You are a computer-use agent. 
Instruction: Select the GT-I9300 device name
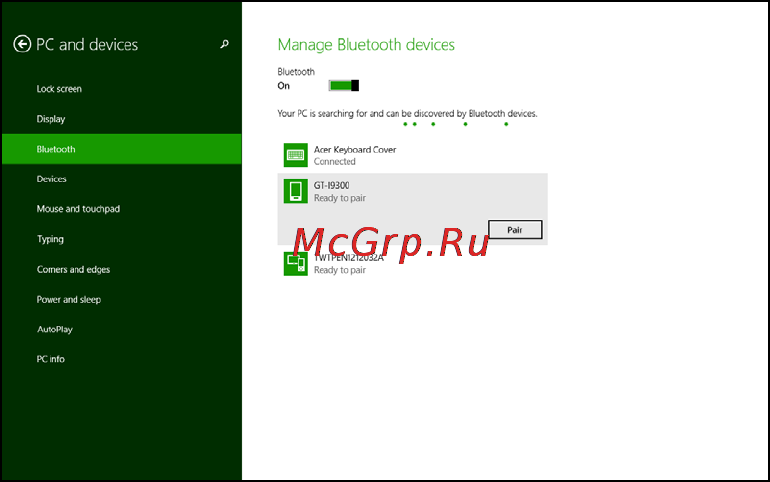click(x=331, y=186)
